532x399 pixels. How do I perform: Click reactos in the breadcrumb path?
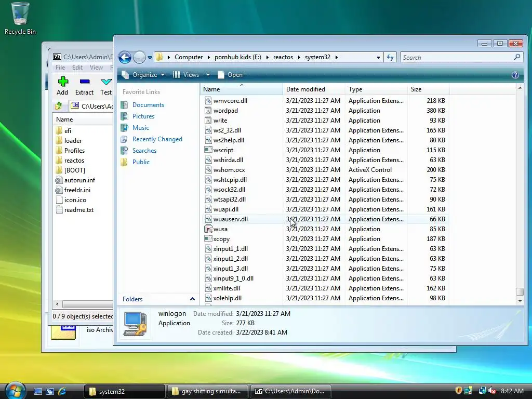[283, 57]
